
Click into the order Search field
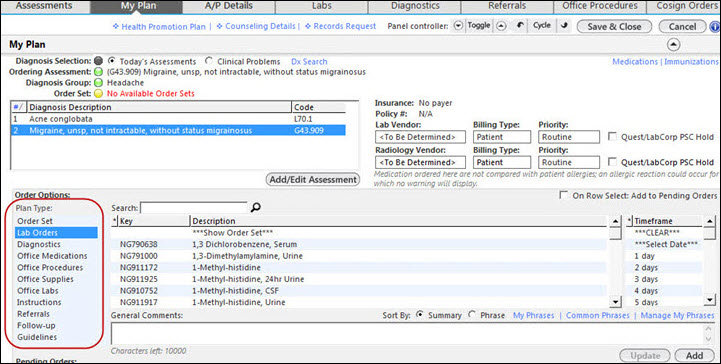coord(194,208)
